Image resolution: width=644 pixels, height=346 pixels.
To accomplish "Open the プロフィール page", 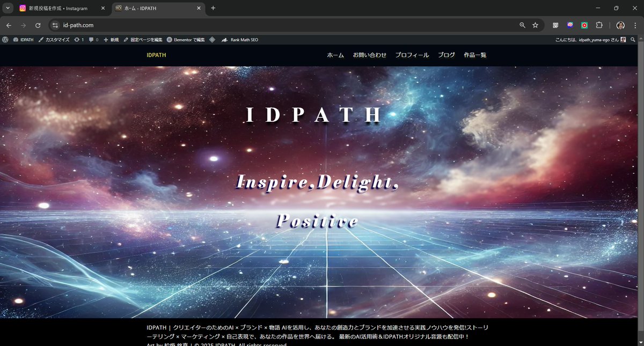I will (x=412, y=55).
